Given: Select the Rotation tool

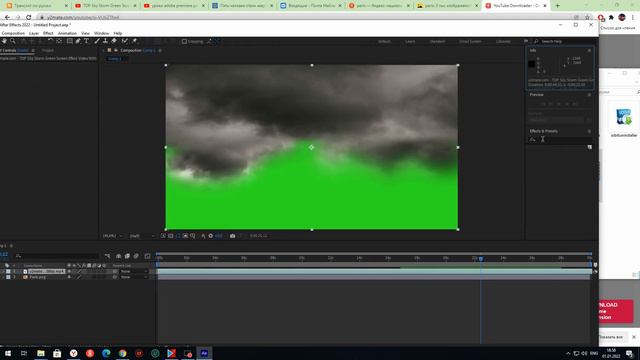Looking at the screenshot, I should coord(50,41).
